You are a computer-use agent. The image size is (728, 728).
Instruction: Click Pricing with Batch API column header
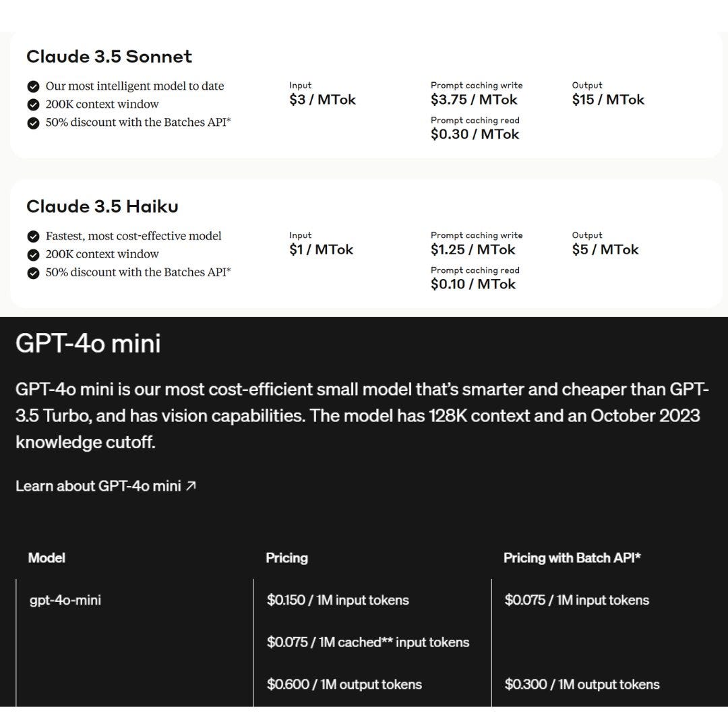coord(572,557)
